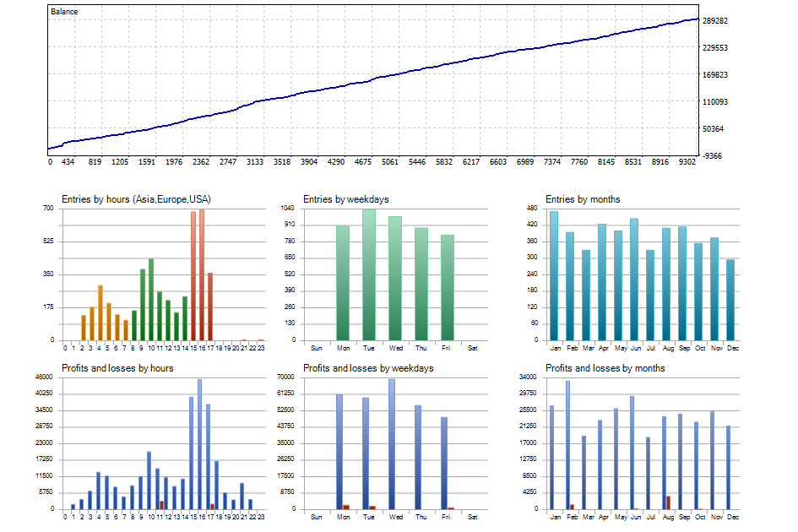798x532 pixels.
Task: Click the Wed profit bar in Profits and losses by weekdays
Action: pyautogui.click(x=392, y=444)
